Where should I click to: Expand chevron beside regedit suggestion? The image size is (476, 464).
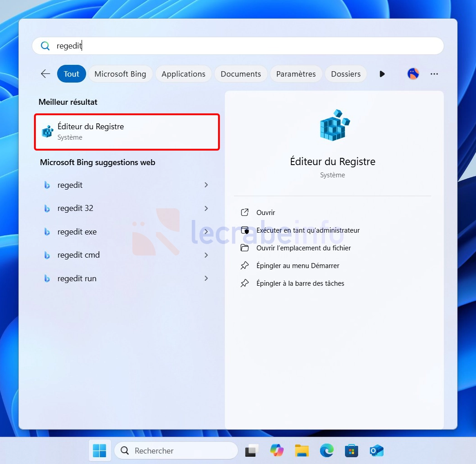(x=206, y=185)
